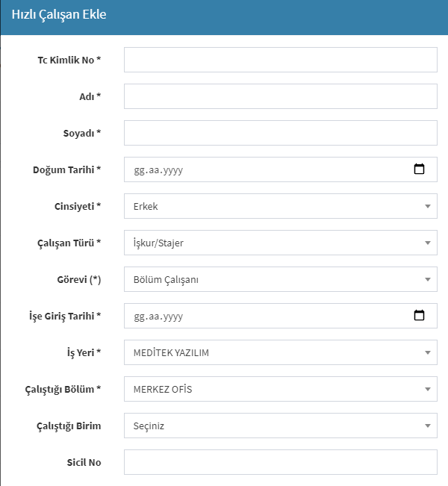Open the Doğum Tarihi calendar picker icon
This screenshot has height=486, width=448.
[419, 169]
